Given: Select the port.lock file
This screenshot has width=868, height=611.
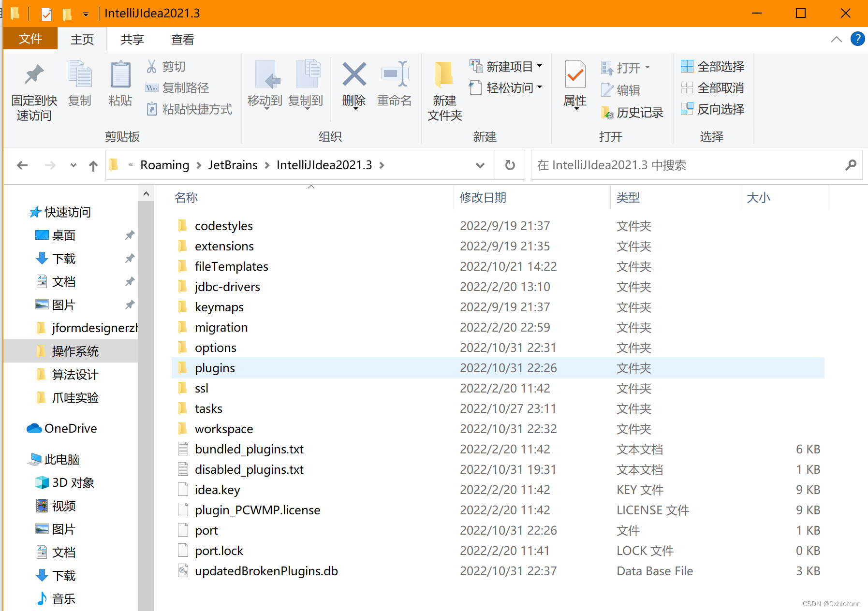Looking at the screenshot, I should (498, 551).
